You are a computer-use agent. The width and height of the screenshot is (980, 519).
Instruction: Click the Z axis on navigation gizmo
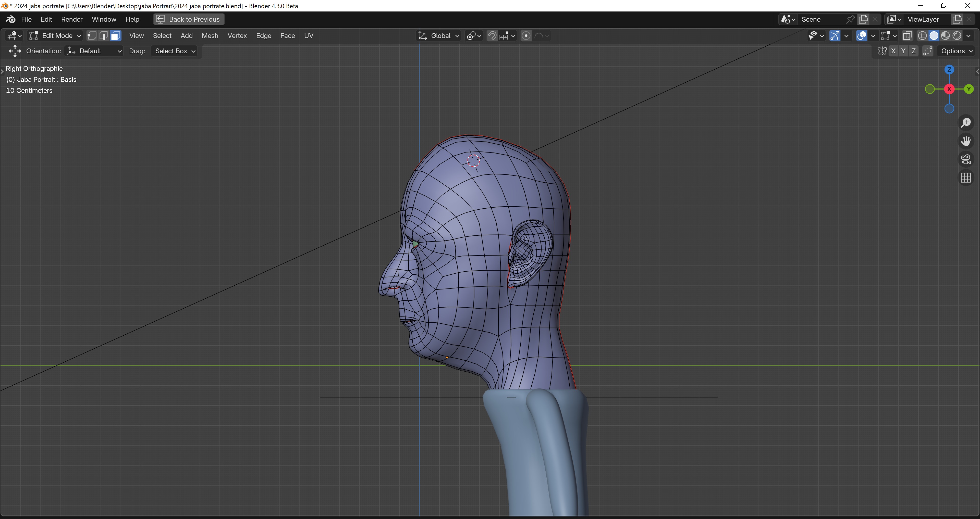point(949,69)
